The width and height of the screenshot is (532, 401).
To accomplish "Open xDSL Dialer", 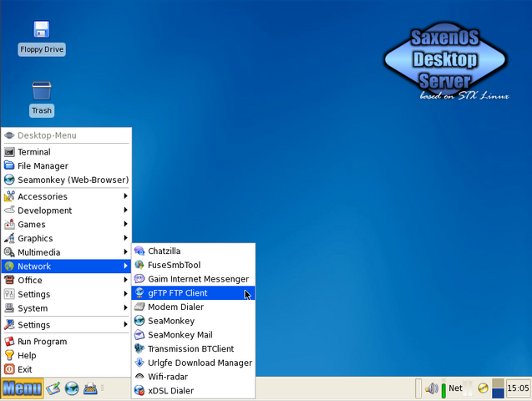I will tap(193, 390).
